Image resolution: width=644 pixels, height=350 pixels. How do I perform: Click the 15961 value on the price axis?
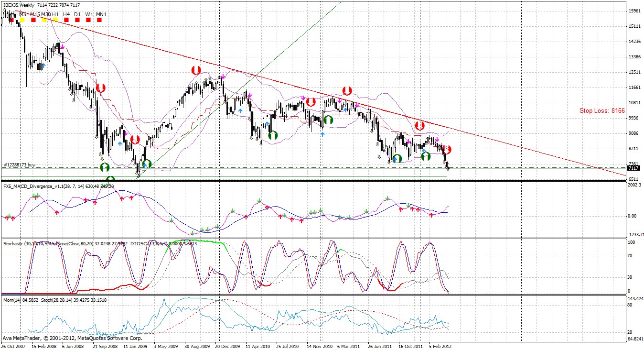(635, 11)
